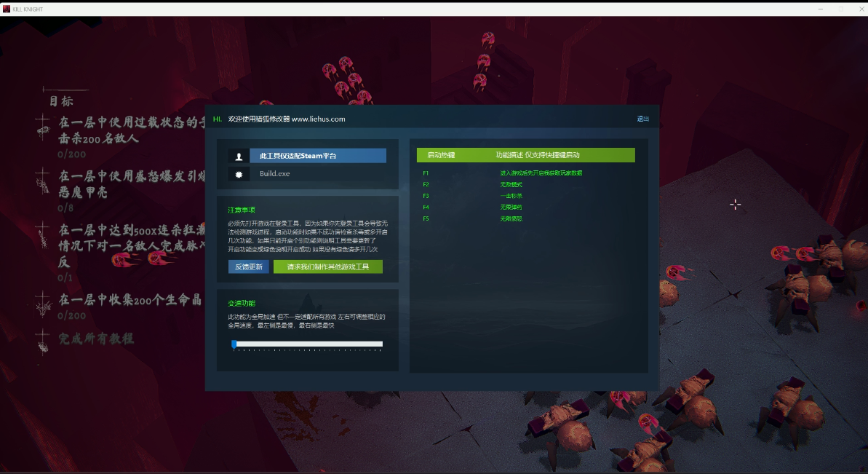This screenshot has height=474, width=868.
Task: Click the 无敌模式 function description
Action: [511, 184]
